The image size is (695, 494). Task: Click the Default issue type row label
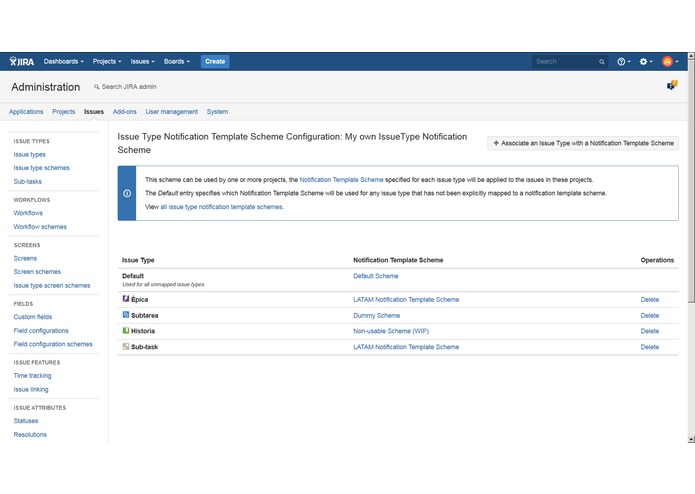click(x=133, y=276)
